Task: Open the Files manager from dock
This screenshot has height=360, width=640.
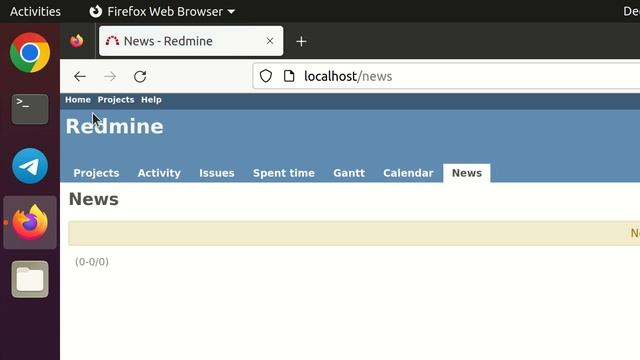Action: 30,279
